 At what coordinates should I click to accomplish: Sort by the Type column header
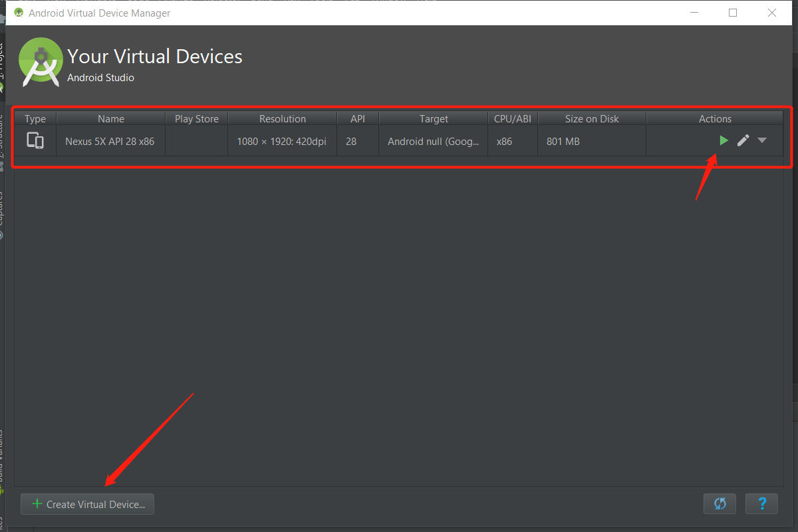35,119
